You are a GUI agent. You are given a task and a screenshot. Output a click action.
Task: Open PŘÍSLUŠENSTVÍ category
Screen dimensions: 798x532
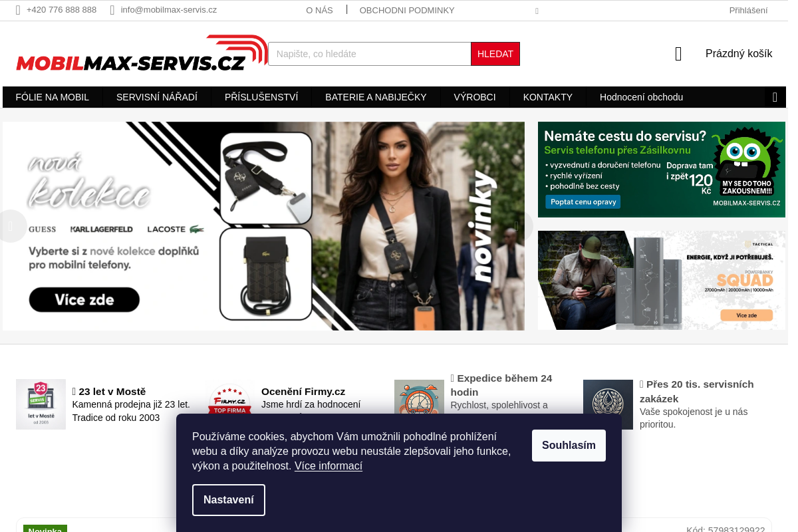pos(261,97)
